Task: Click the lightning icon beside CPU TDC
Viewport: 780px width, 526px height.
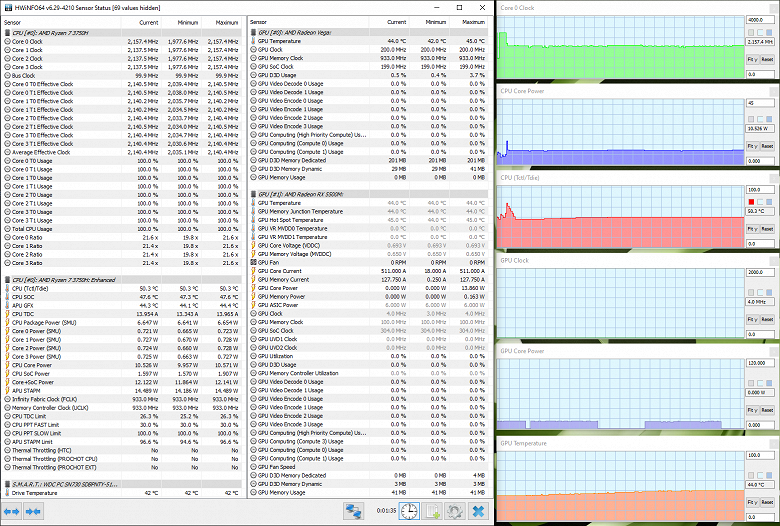Action: [7, 314]
